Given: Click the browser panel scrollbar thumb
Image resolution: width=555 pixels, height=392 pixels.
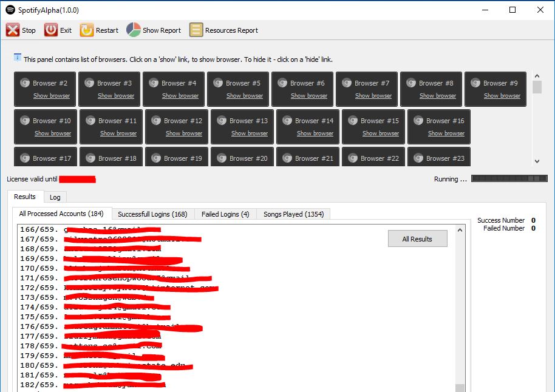Looking at the screenshot, I should click(x=537, y=87).
